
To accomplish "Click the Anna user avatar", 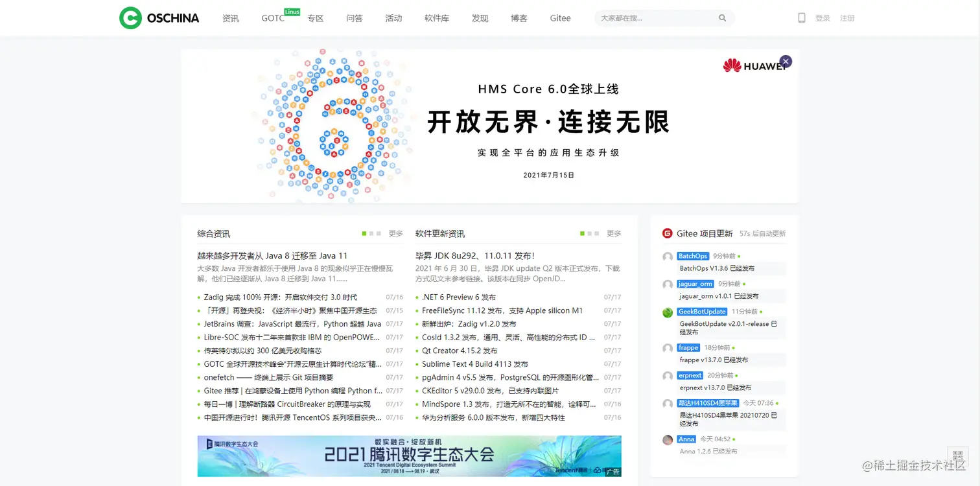I will pyautogui.click(x=668, y=440).
